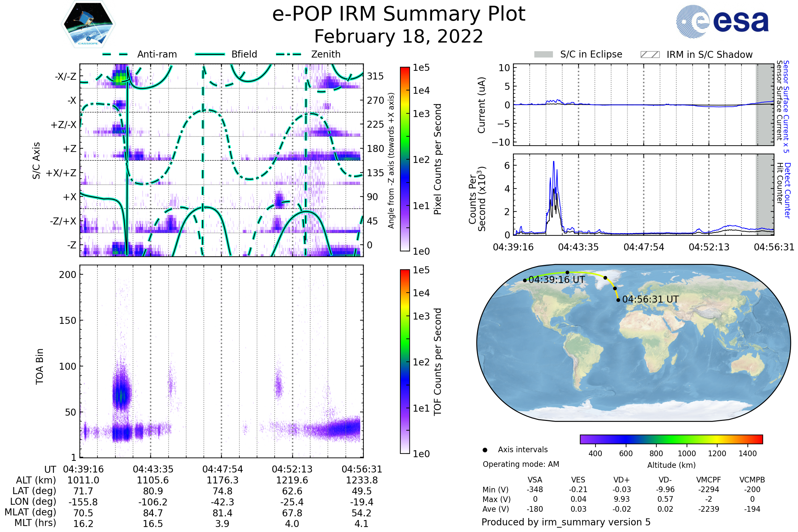Click the e-POP IRM Summary Plot title
This screenshot has width=798, height=532.
tap(399, 14)
